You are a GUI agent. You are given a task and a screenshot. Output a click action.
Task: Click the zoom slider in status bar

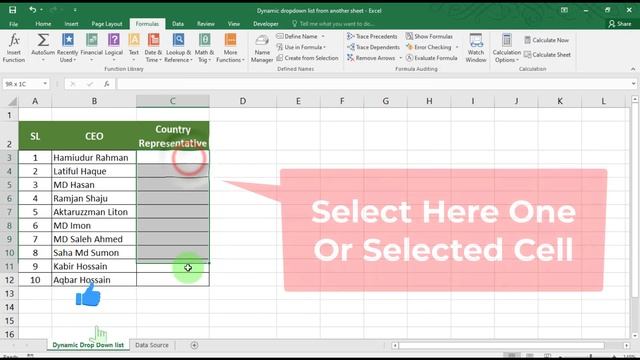click(590, 356)
